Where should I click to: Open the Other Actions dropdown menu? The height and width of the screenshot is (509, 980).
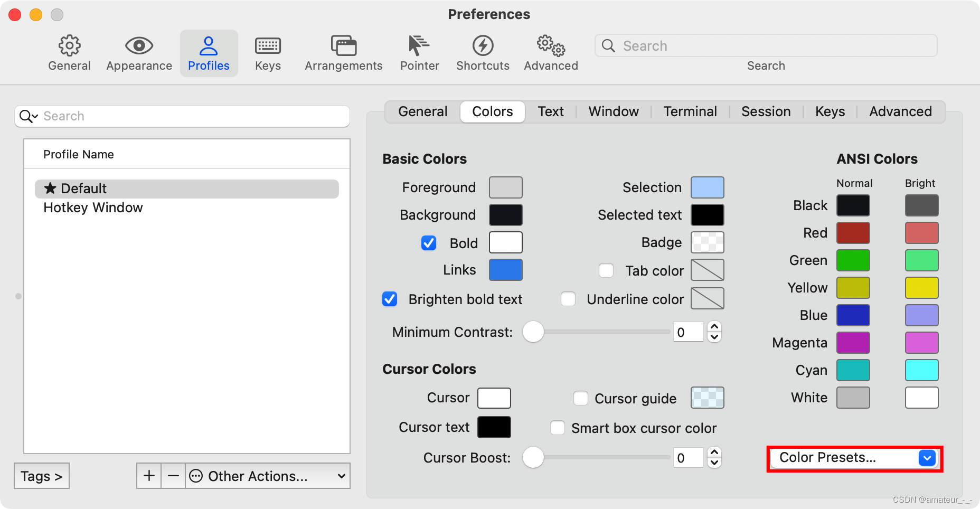(x=268, y=476)
